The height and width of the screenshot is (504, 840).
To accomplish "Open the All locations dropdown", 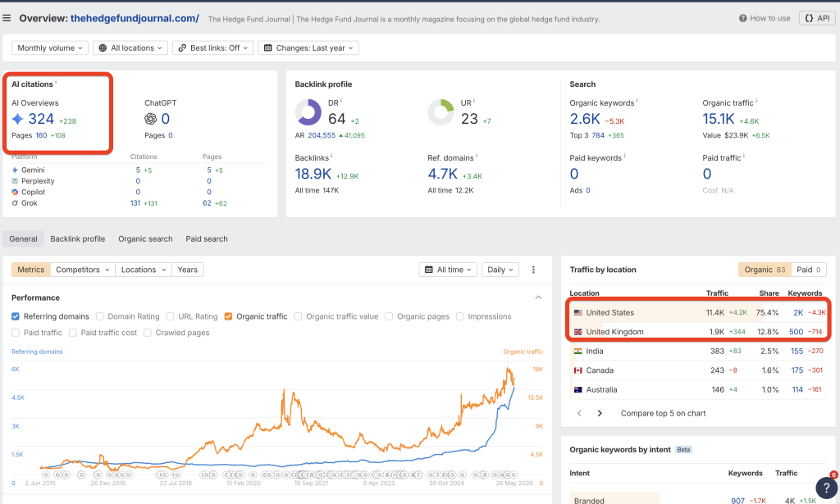I will point(130,48).
